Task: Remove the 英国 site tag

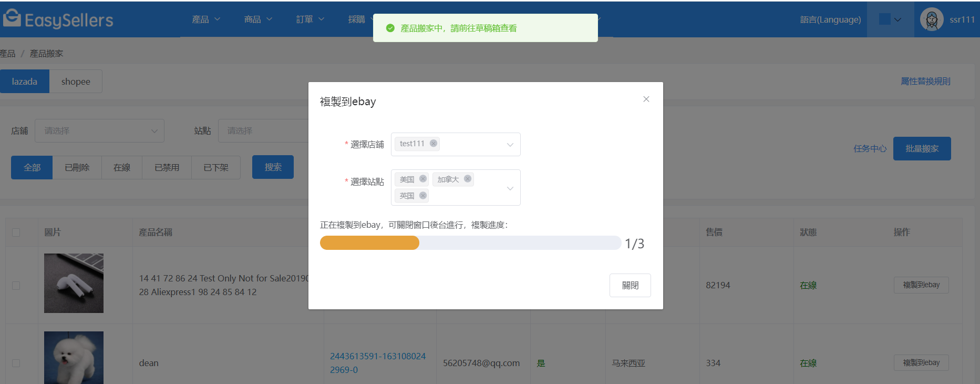Action: coord(423,195)
